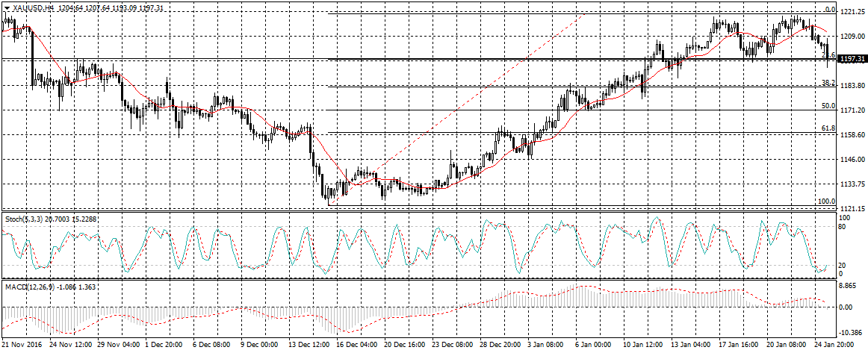This screenshot has width=868, height=353.
Task: Select the Fibonacci 61.8 level label
Action: (x=828, y=128)
